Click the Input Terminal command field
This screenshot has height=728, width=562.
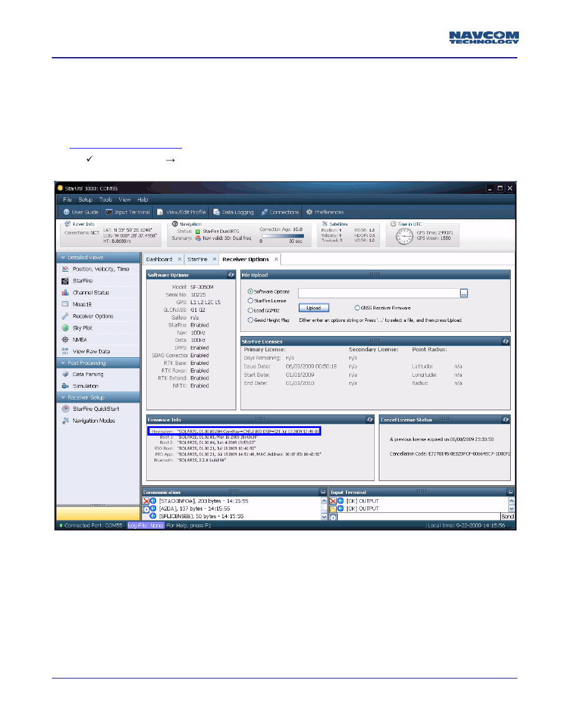pyautogui.click(x=418, y=517)
